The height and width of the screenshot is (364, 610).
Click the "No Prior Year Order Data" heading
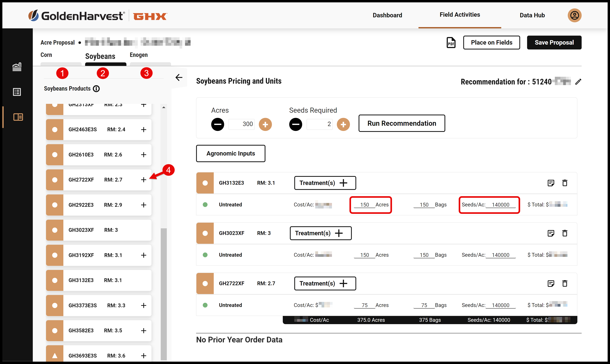pos(239,340)
